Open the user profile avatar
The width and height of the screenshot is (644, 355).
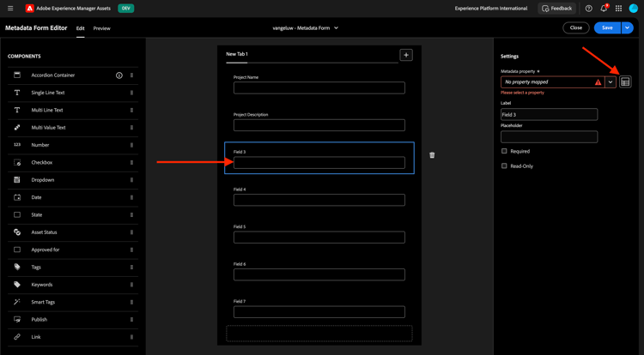tap(634, 9)
